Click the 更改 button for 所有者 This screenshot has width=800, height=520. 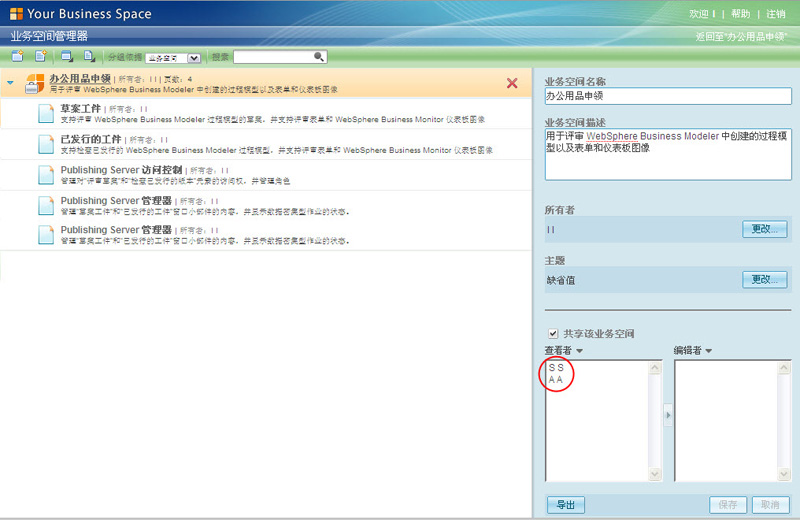click(764, 229)
